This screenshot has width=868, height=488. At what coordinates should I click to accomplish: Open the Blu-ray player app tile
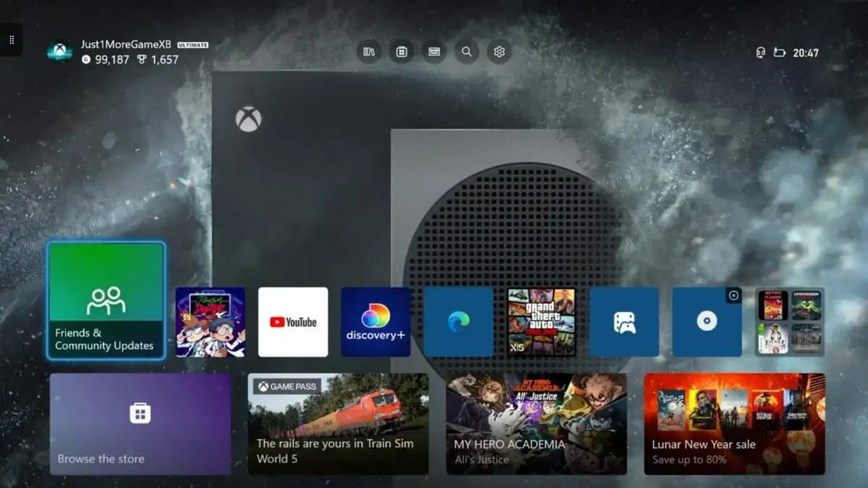tap(707, 321)
